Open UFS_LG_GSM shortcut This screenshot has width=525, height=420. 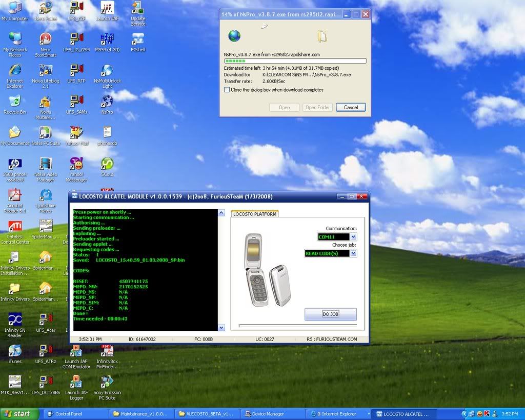(x=76, y=42)
